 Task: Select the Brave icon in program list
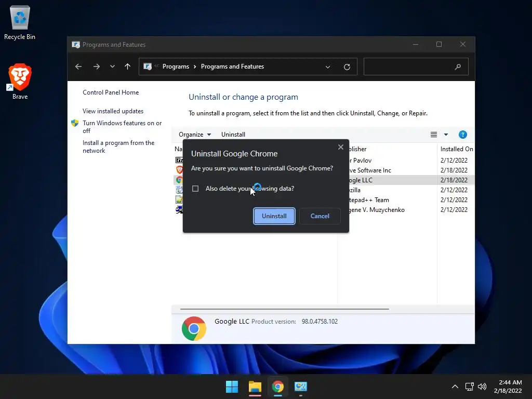pos(179,170)
